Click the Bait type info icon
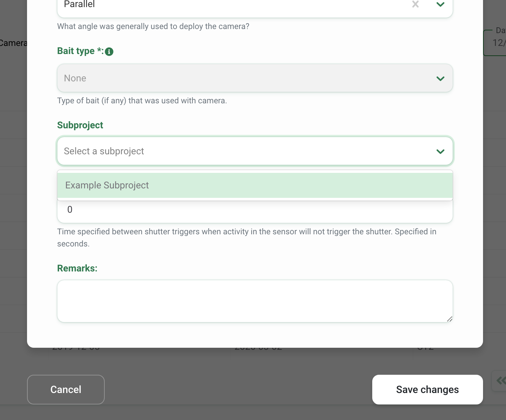 109,52
